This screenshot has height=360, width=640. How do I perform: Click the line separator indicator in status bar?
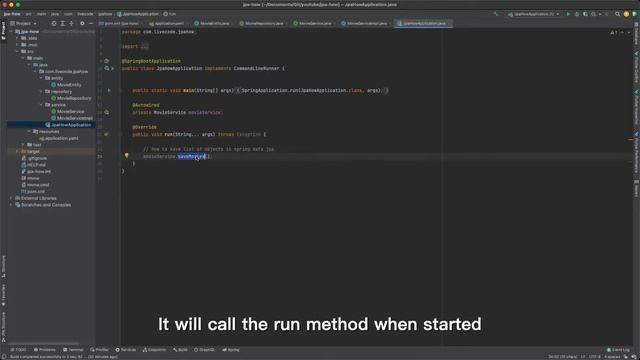(583, 357)
